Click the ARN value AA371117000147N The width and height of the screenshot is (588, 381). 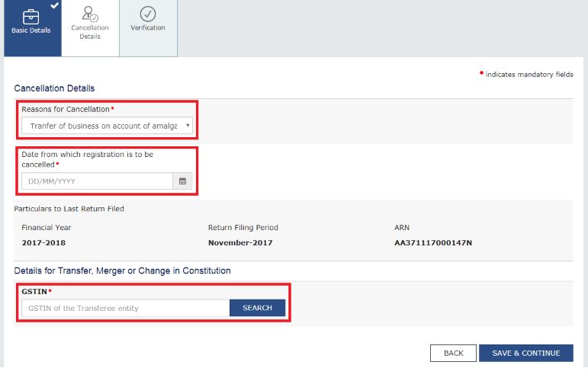coord(429,243)
